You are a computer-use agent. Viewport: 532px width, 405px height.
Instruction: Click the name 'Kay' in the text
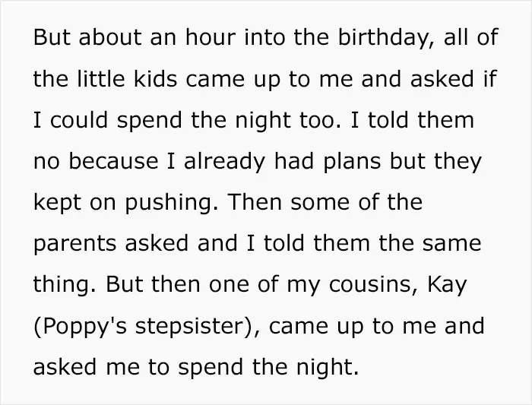[447, 286]
